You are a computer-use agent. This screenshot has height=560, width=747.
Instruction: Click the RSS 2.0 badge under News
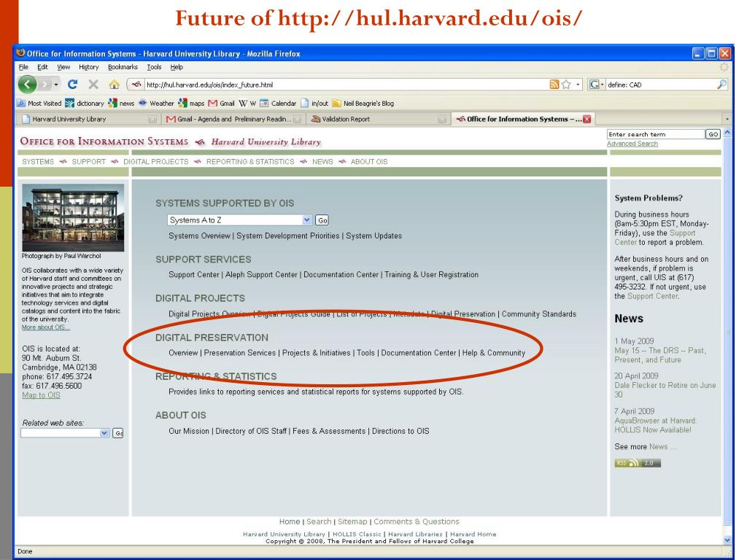638,463
